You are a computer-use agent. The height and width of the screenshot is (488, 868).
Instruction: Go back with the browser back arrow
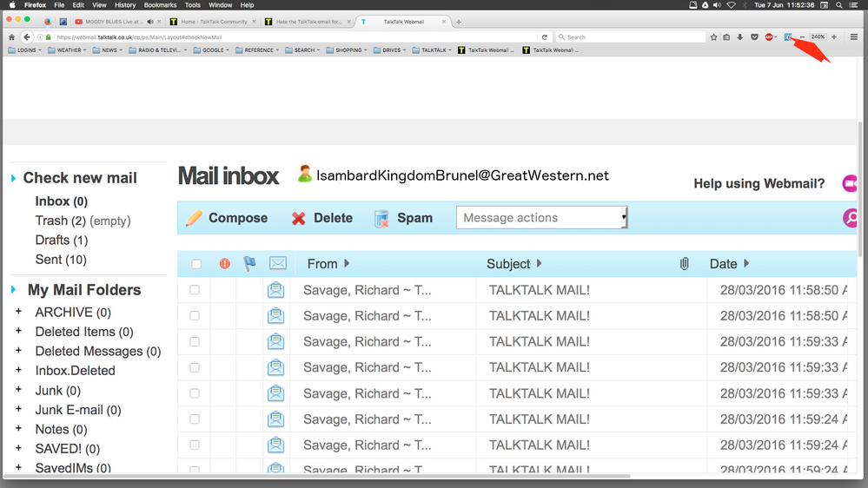(27, 37)
